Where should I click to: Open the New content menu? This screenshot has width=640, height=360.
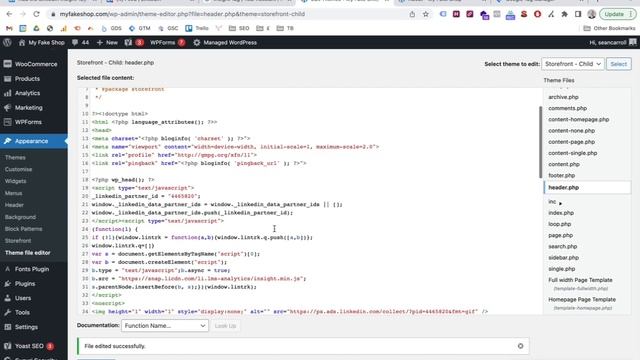point(107,42)
